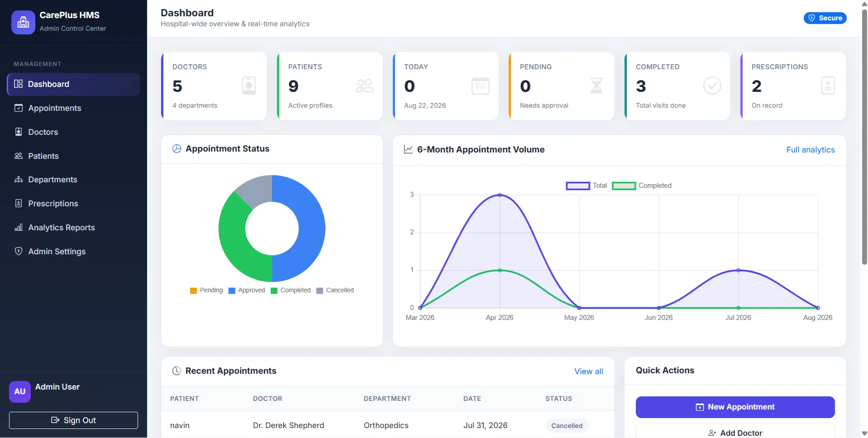
Task: Click the prescription file icon on Prescriptions card
Action: point(828,86)
